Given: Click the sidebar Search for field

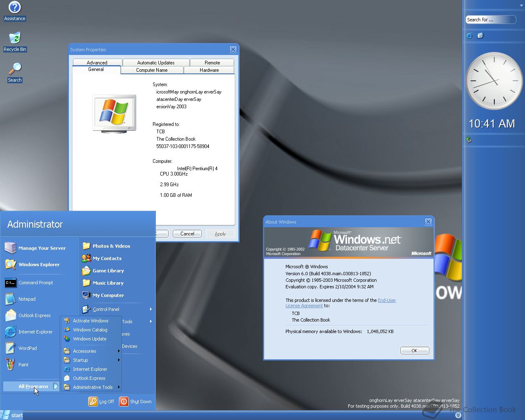Looking at the screenshot, I should click(x=491, y=20).
